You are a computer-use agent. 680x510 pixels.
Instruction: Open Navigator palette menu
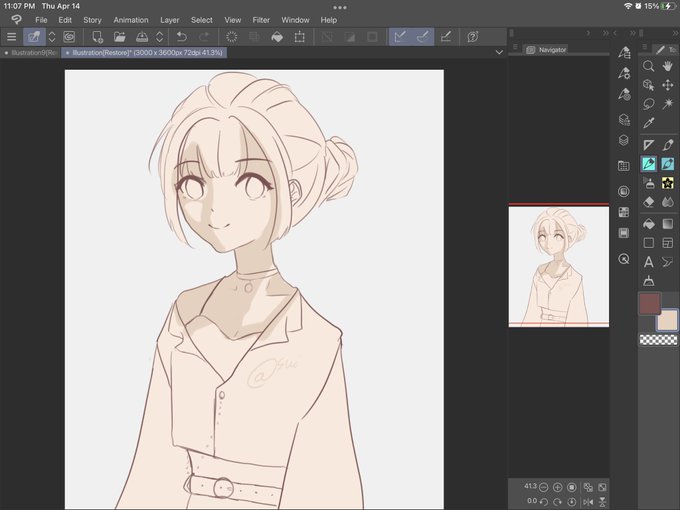(515, 47)
